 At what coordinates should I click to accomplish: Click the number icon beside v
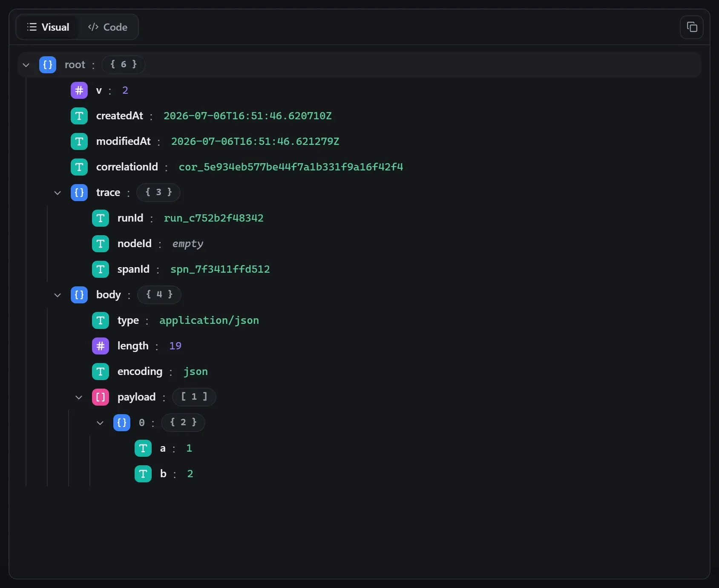click(x=79, y=90)
